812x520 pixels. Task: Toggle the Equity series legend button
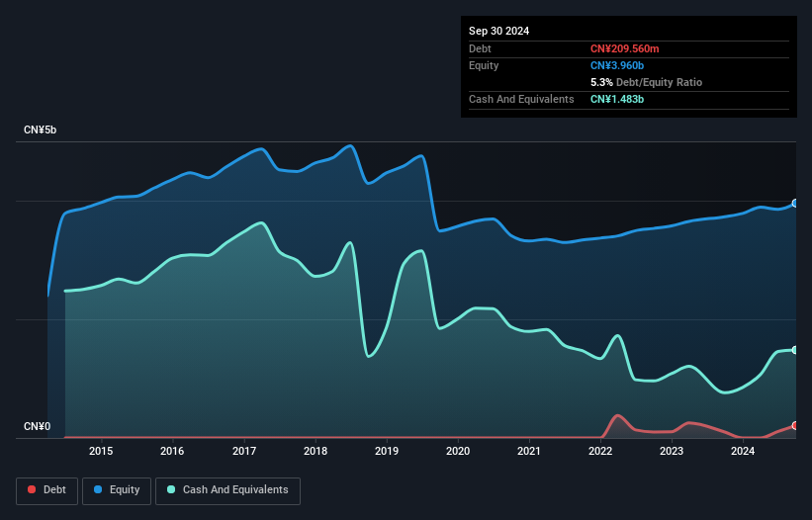[117, 490]
